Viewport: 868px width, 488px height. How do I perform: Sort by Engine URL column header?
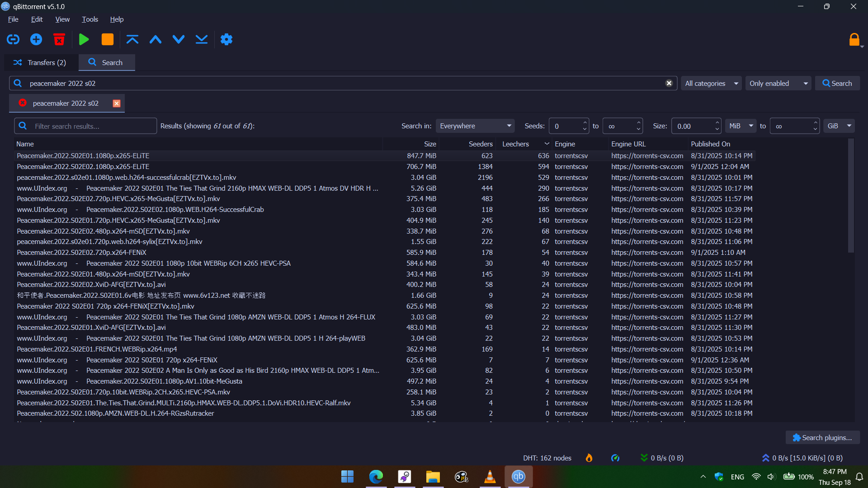[648, 144]
